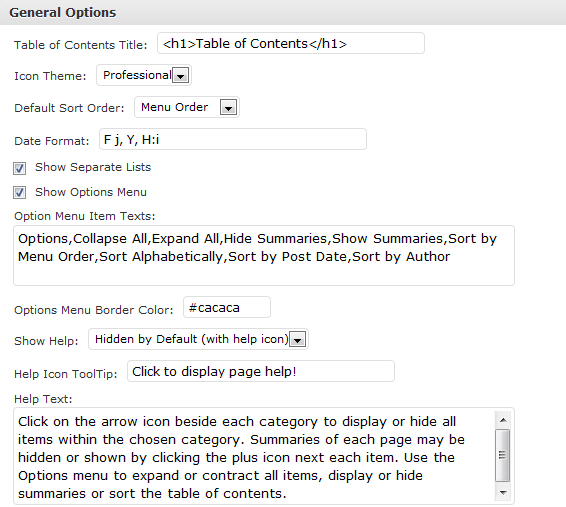Click the Help Icon ToolTip text field

pos(261,371)
